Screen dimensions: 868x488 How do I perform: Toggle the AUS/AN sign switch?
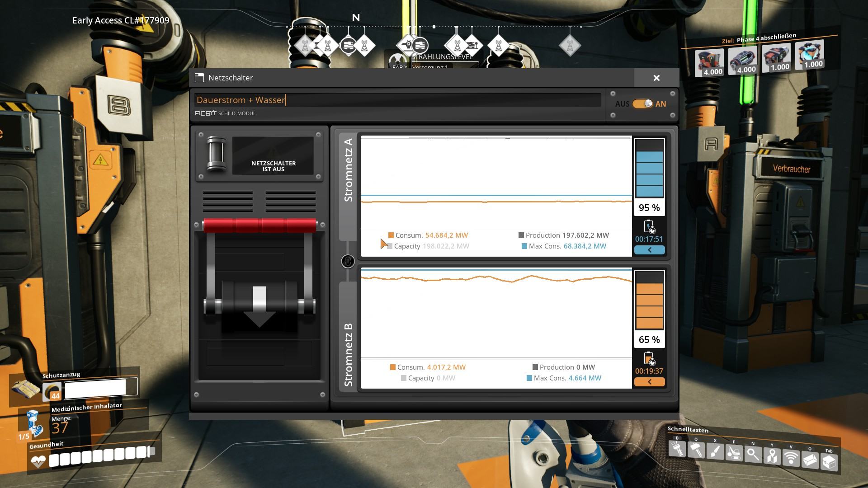pyautogui.click(x=642, y=104)
